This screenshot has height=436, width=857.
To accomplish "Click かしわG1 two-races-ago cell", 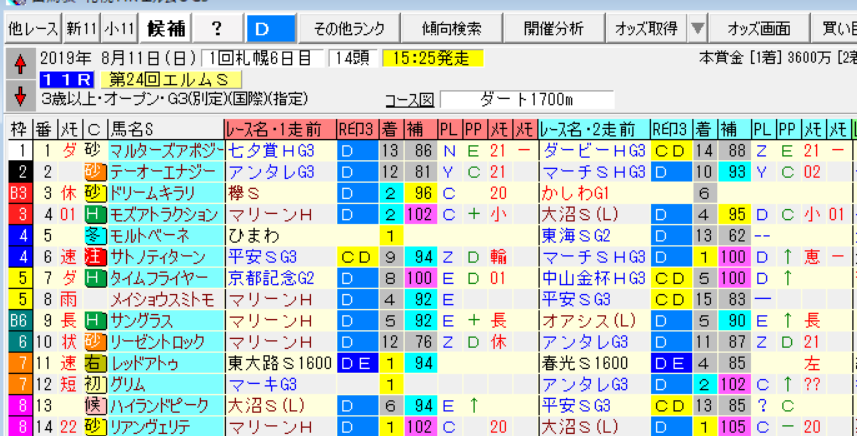I will (594, 194).
